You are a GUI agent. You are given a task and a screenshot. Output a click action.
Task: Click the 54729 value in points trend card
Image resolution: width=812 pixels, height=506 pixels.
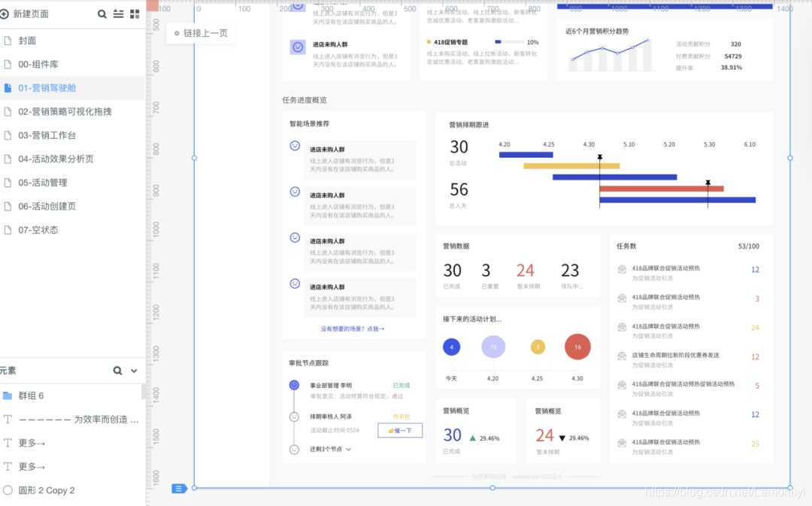pos(733,56)
